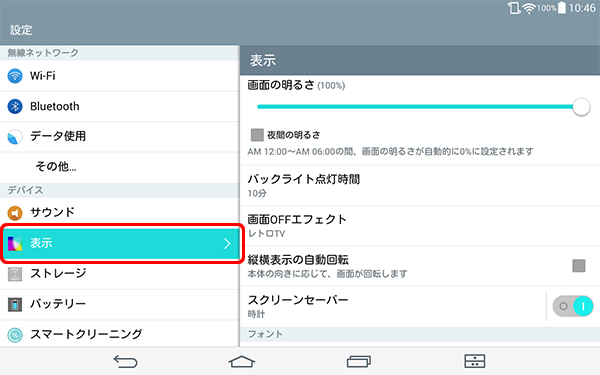Check 縦横表示の自動回転 checkbox

click(x=579, y=266)
